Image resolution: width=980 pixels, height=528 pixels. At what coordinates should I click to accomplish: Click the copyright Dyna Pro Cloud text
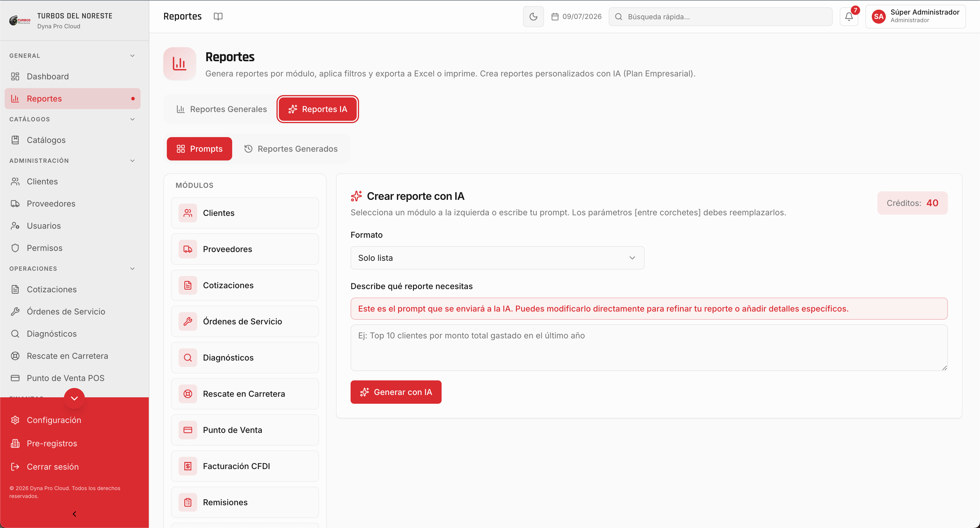(x=65, y=492)
